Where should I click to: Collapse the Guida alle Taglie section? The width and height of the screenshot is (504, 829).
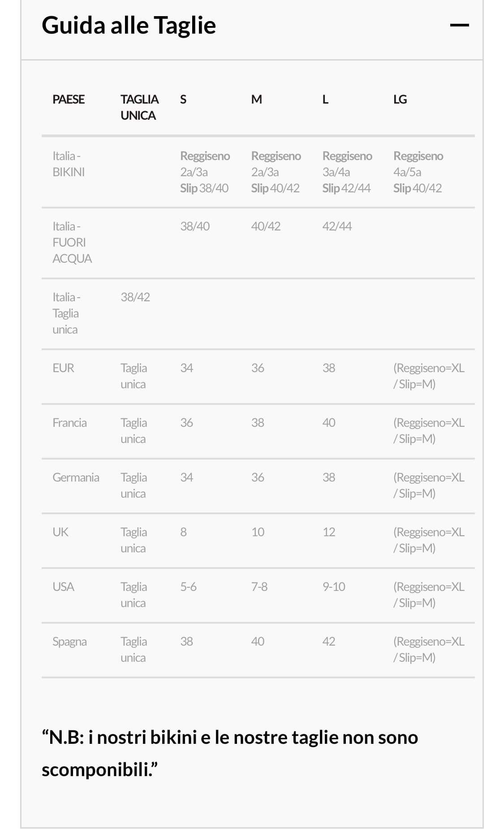coord(459,26)
